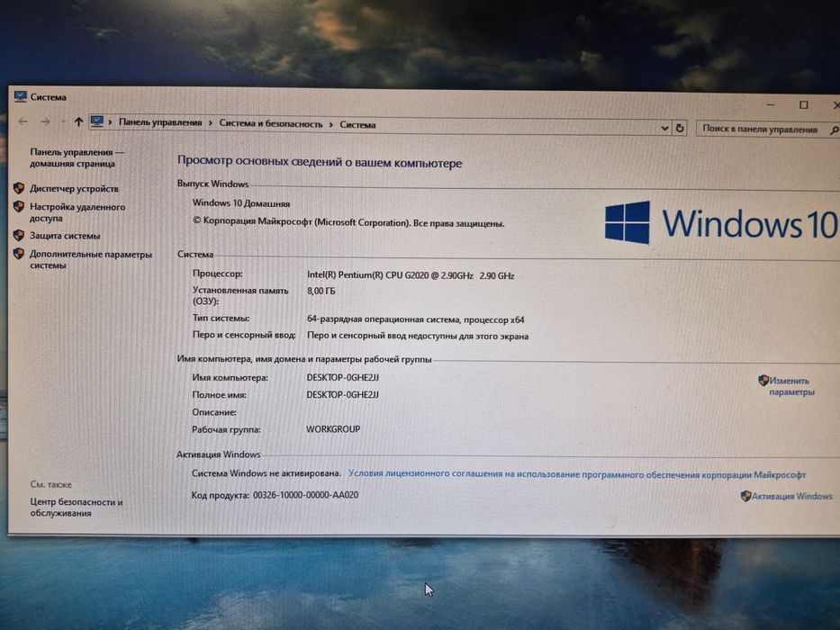Click 'DESKTOP-0GHE2JJ' next to 'Имя компьютера'

tap(342, 377)
